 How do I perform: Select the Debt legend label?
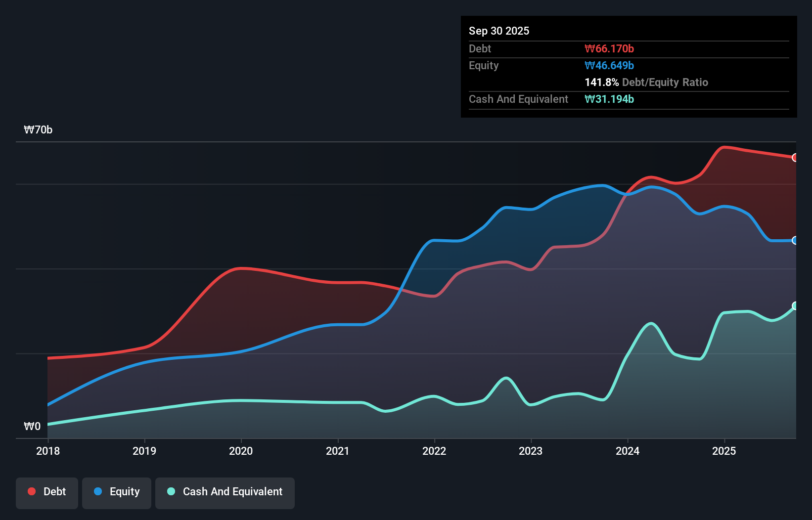click(54, 491)
